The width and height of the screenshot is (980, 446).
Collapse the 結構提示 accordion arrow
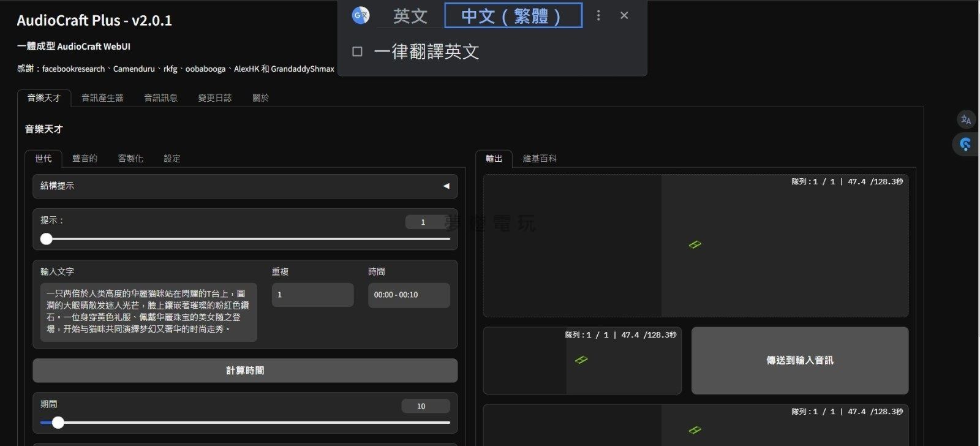446,186
